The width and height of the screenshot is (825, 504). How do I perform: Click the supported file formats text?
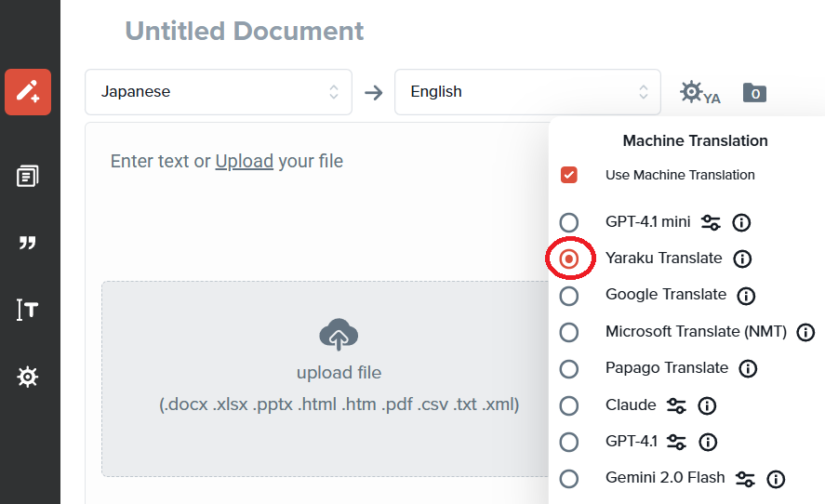[339, 405]
